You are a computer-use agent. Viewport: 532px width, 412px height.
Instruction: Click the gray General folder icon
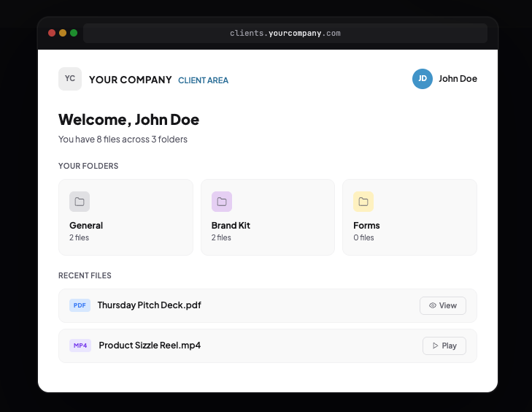(80, 202)
